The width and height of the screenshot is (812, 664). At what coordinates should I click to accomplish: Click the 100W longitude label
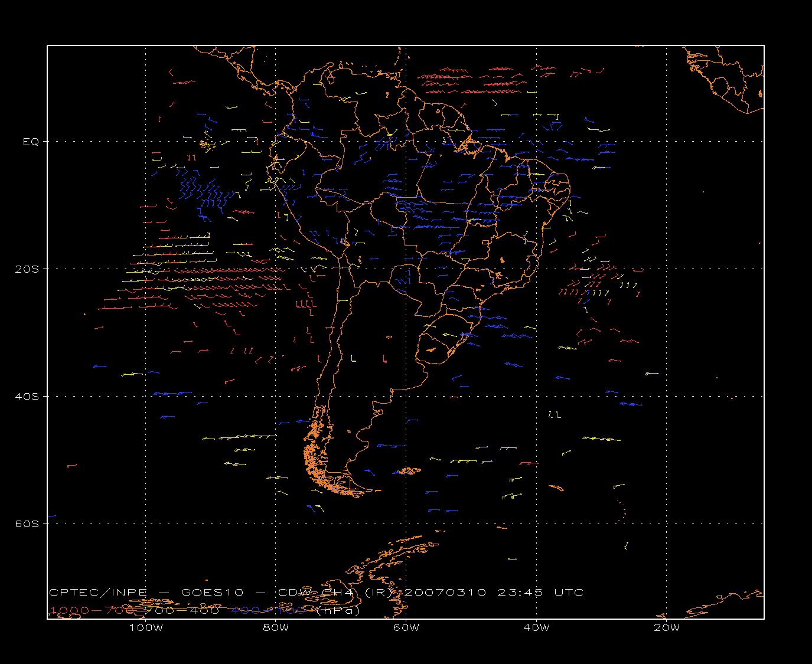[146, 628]
